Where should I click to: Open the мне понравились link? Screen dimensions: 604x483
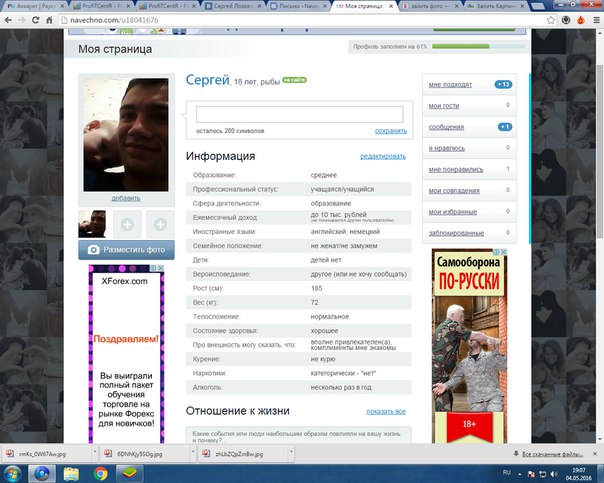[456, 169]
